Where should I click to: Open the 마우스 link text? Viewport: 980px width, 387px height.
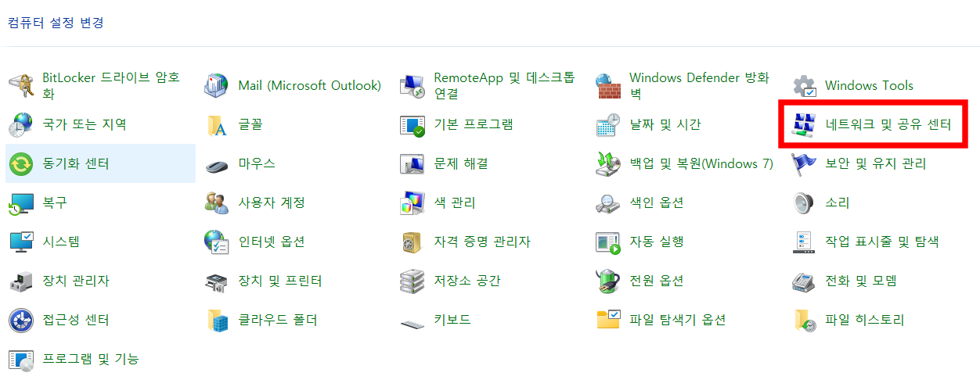pyautogui.click(x=257, y=163)
